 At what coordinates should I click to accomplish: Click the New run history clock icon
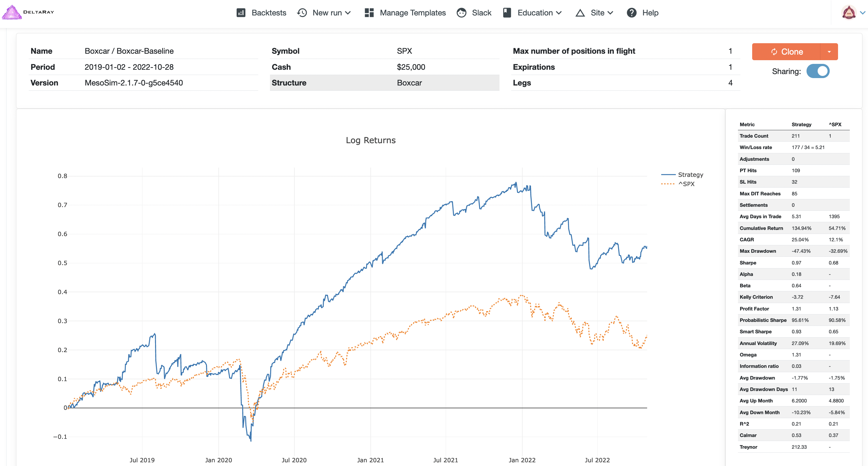click(x=302, y=13)
